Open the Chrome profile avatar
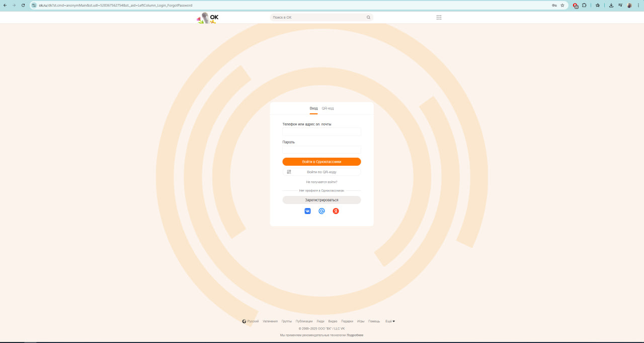This screenshot has width=644, height=343. 629,5
